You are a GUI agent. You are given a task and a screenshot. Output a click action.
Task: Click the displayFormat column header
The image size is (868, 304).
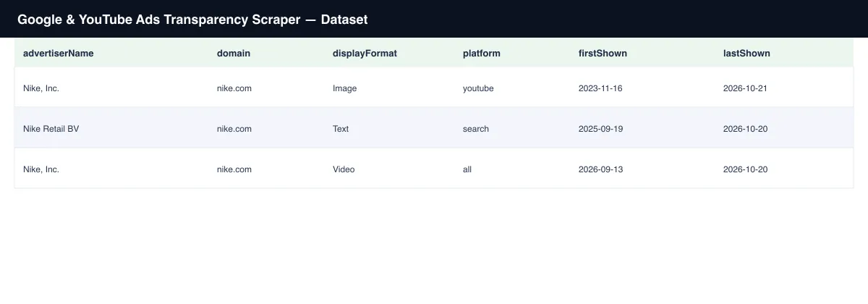[x=365, y=54]
